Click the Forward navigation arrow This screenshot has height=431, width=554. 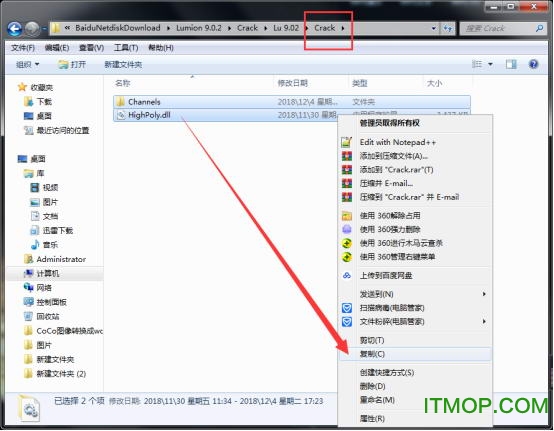point(32,29)
